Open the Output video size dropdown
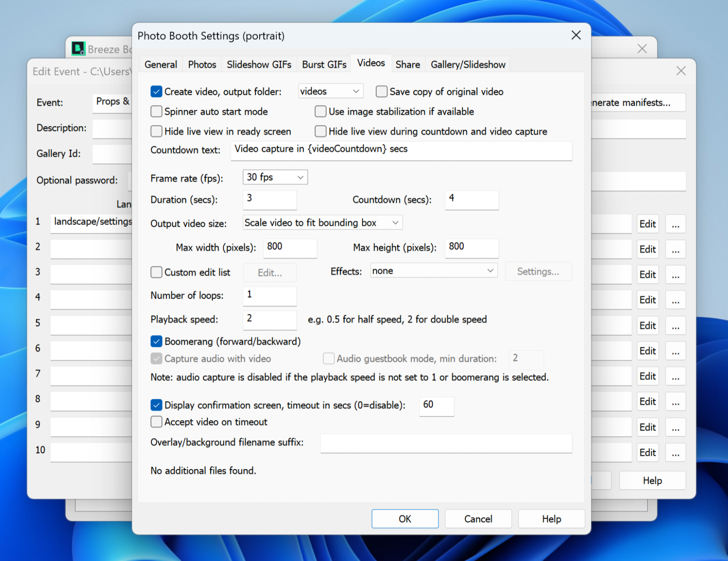Viewport: 728px width, 561px height. (x=322, y=223)
